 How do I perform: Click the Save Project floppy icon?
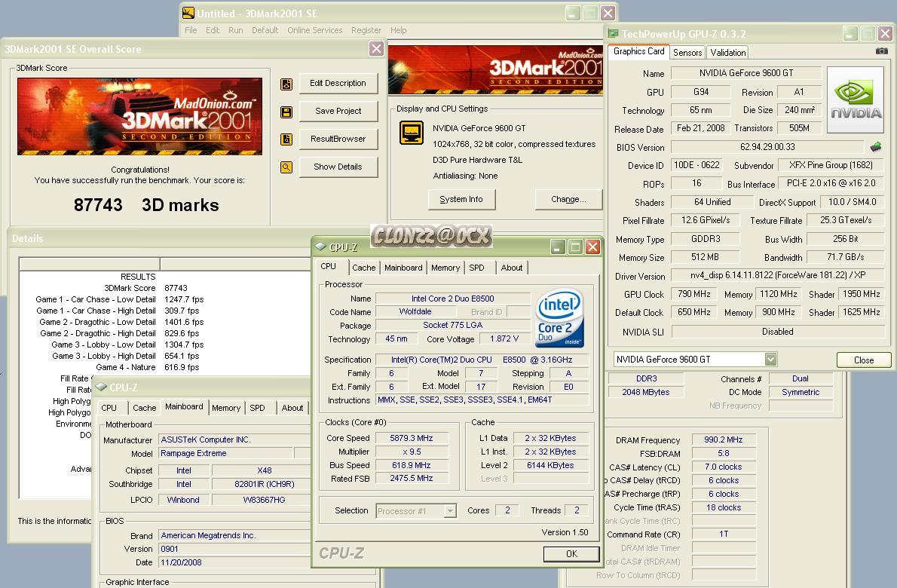tap(286, 112)
